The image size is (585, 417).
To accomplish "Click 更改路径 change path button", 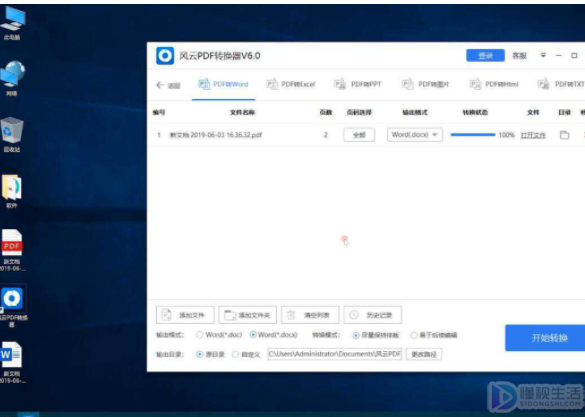I will (x=424, y=354).
